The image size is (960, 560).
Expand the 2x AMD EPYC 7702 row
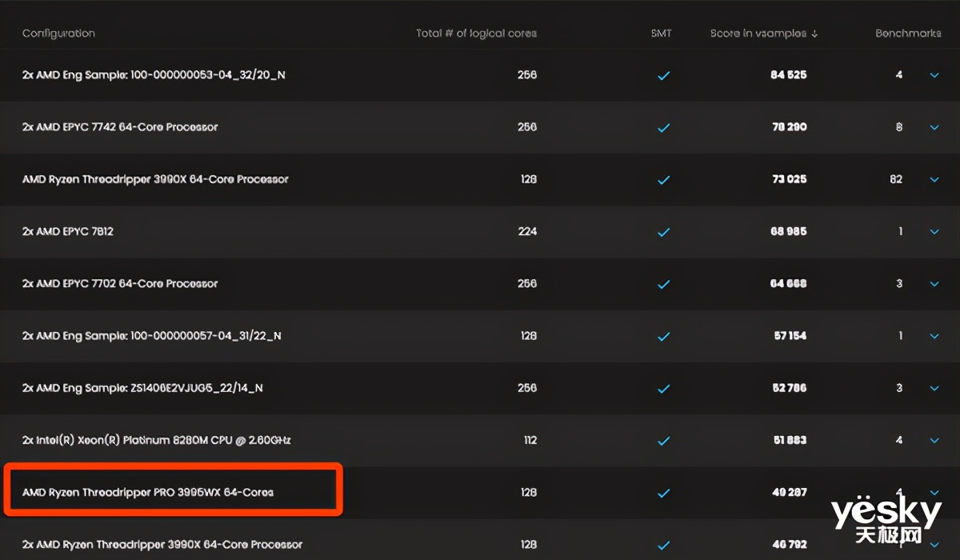[x=934, y=284]
